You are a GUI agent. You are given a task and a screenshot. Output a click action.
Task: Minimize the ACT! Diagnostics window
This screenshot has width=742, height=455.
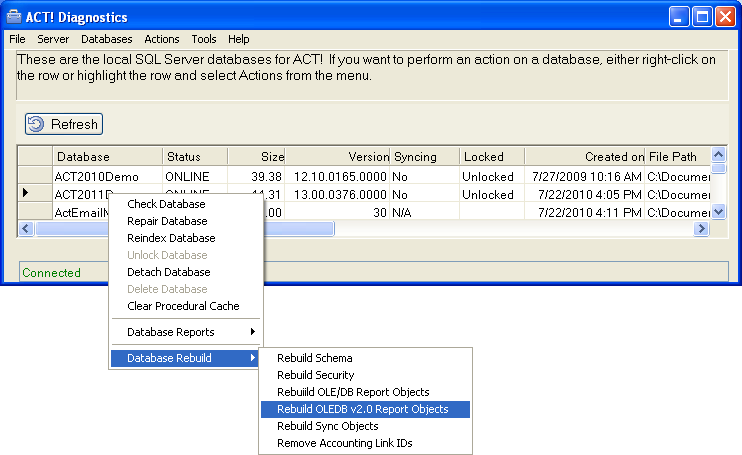click(x=679, y=17)
